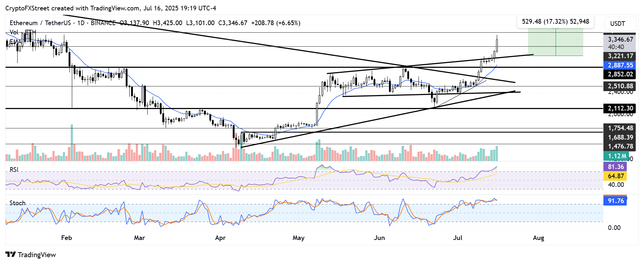Image resolution: width=644 pixels, height=264 pixels.
Task: Click the EMA indicator legend
Action: click(15, 42)
